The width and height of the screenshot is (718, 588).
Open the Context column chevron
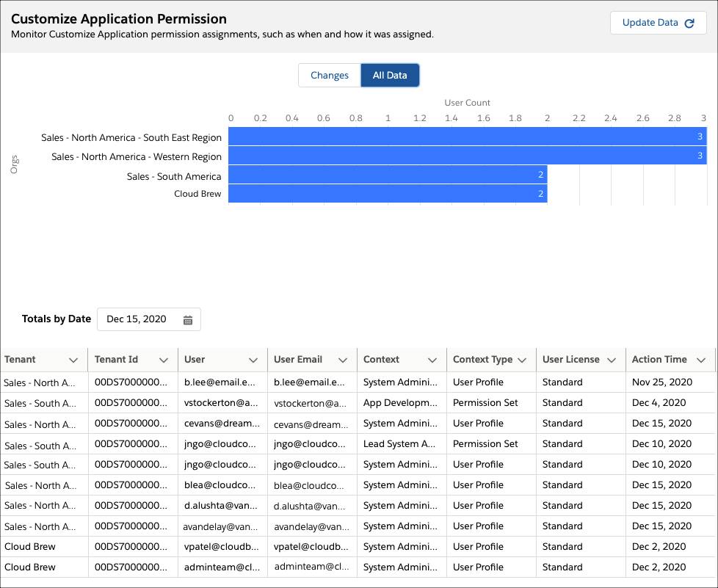pyautogui.click(x=432, y=360)
